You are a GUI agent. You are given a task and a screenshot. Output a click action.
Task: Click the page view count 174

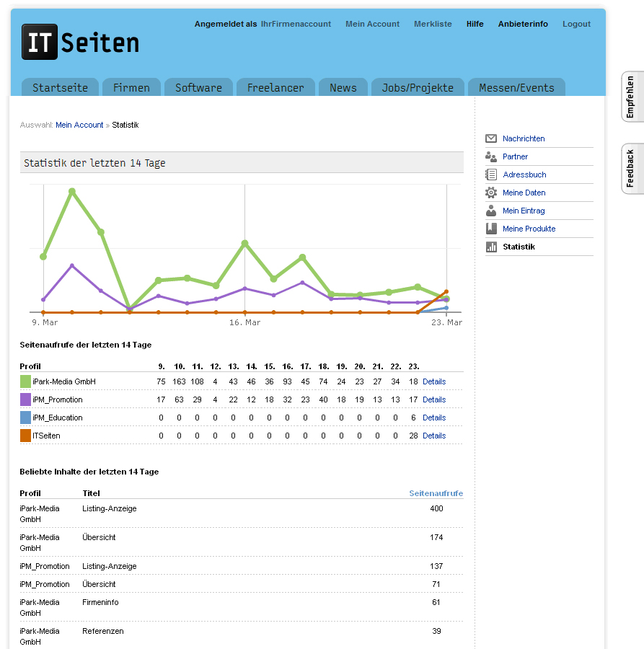[x=436, y=537]
